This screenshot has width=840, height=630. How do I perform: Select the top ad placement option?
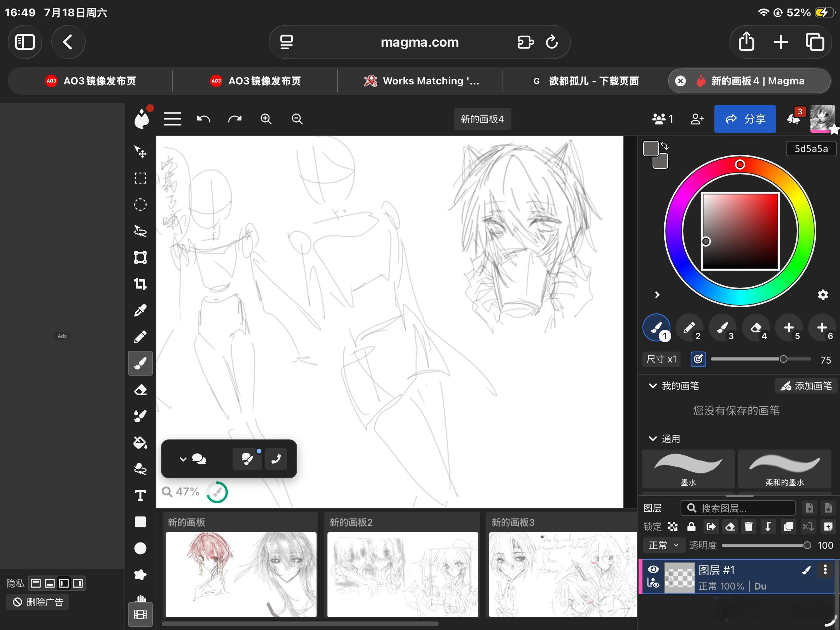click(36, 583)
